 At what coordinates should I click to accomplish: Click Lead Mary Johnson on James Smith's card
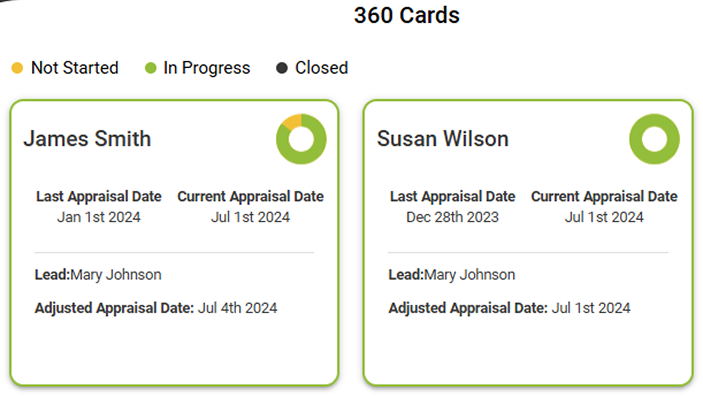[x=98, y=275]
